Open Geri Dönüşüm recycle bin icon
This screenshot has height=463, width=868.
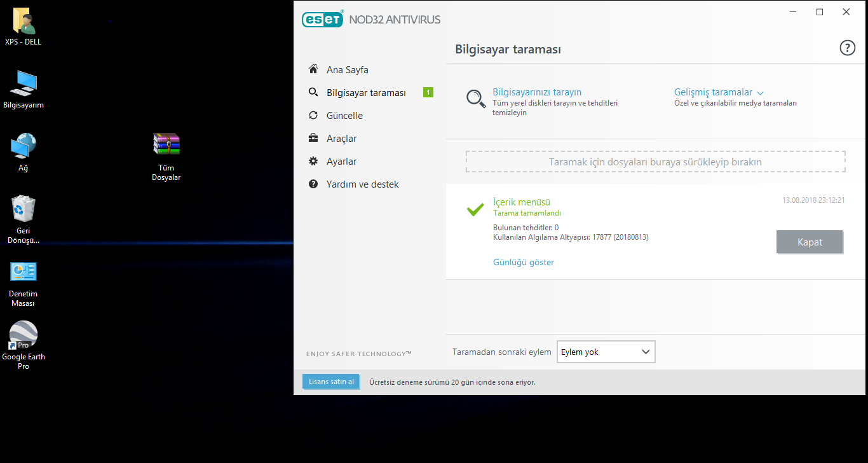pos(24,209)
